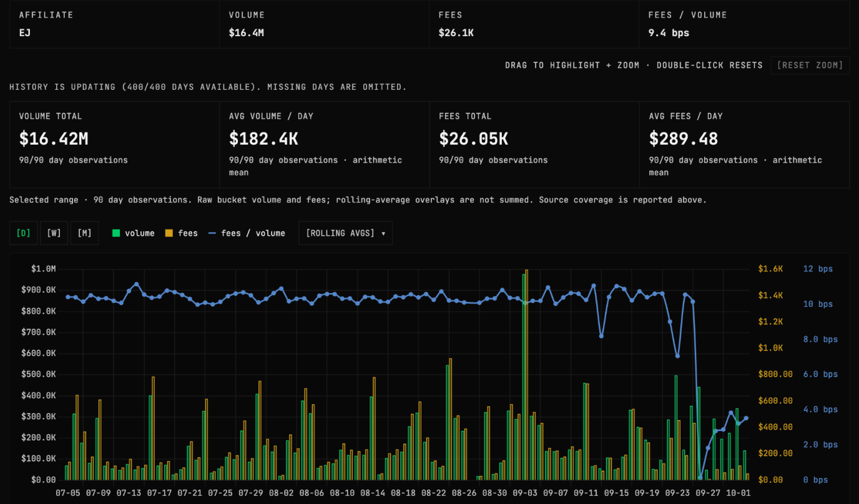Click the "Selected range" description line
Image resolution: width=859 pixels, height=504 pixels.
358,200
